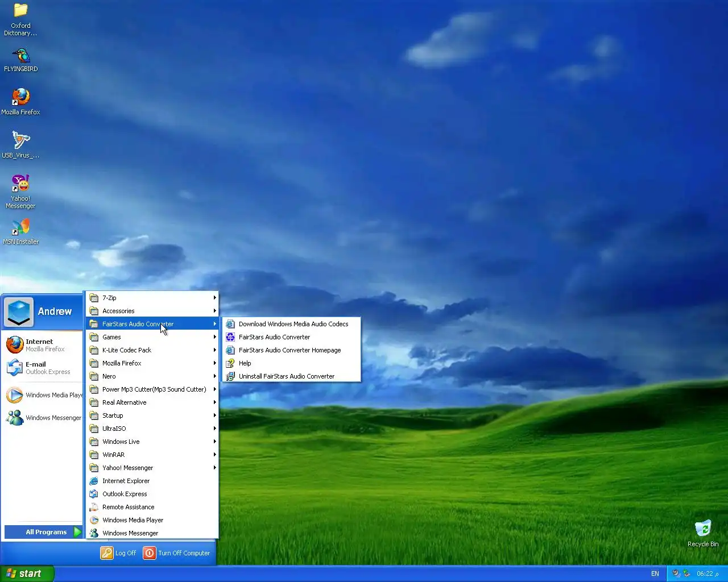Viewport: 728px width, 582px height.
Task: Click the FairStars Audio Converter Homepage icon
Action: pyautogui.click(x=230, y=350)
